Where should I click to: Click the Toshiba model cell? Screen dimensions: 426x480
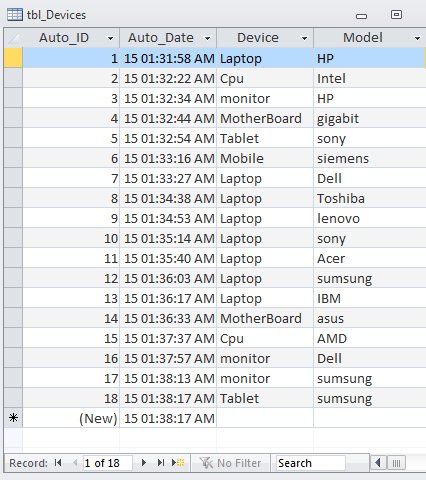[x=370, y=198]
